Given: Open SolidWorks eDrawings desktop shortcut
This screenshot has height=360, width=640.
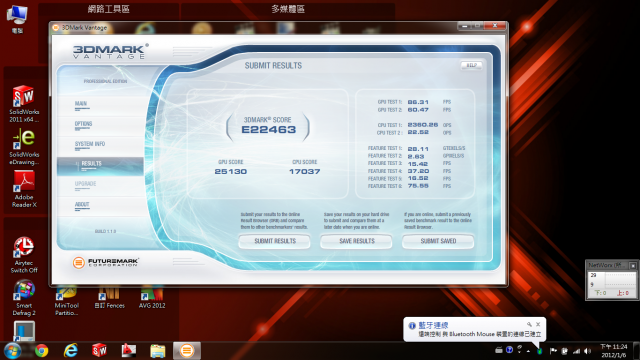Looking at the screenshot, I should (x=24, y=147).
